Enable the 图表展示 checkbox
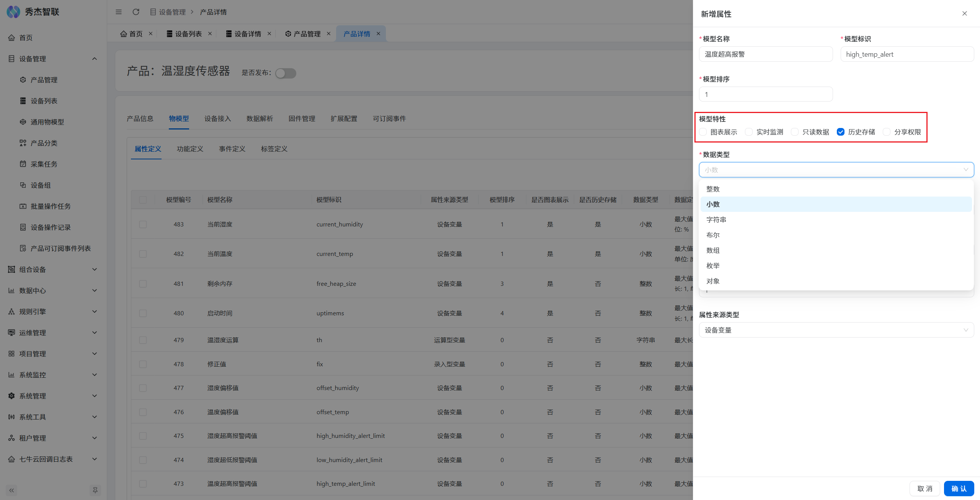The width and height of the screenshot is (980, 500). (703, 132)
